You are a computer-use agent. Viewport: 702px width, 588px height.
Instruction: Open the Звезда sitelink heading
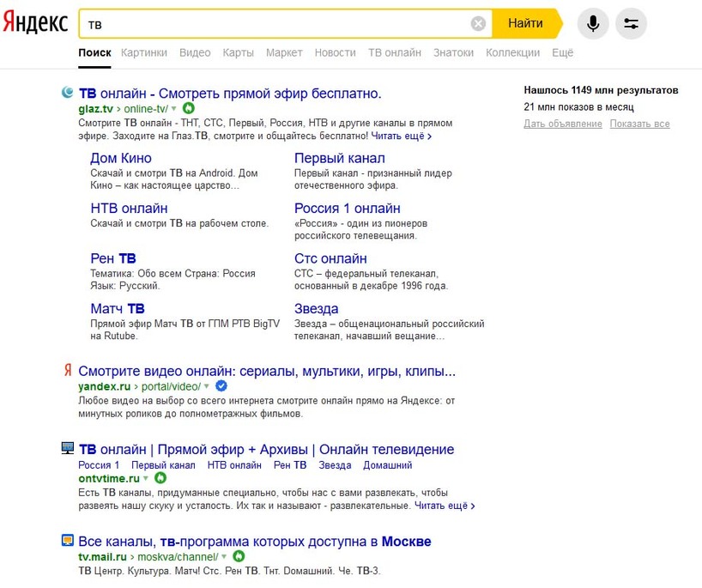click(x=316, y=308)
